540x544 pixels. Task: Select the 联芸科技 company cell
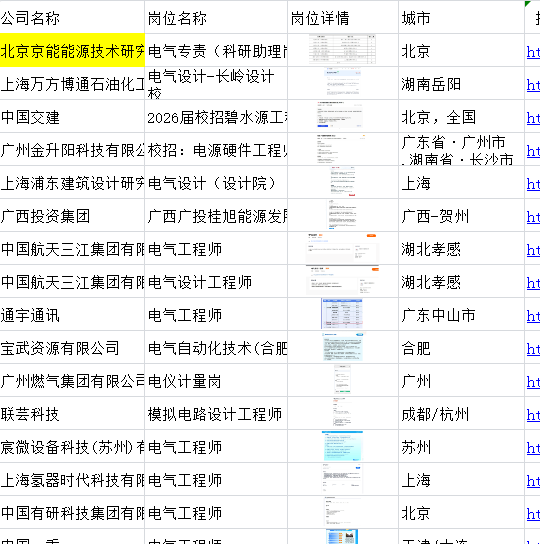coord(72,413)
